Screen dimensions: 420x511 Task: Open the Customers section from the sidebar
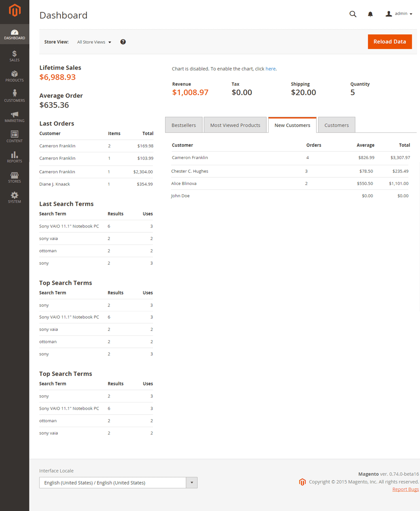coord(14,96)
